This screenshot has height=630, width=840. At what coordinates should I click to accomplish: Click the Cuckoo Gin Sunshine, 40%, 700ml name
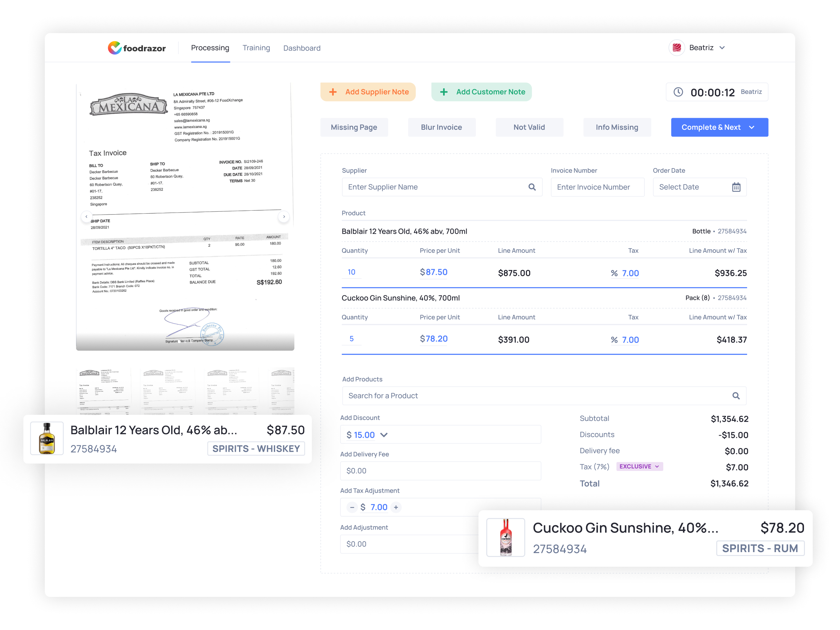click(401, 298)
